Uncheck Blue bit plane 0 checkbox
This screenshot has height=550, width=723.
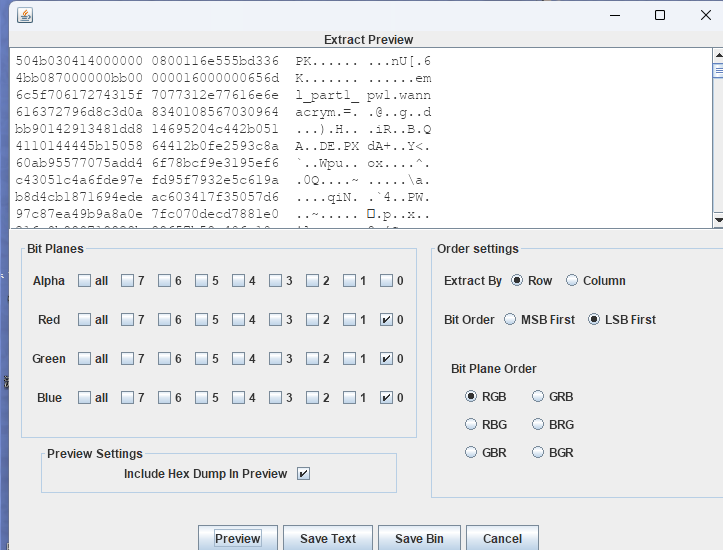click(x=387, y=398)
